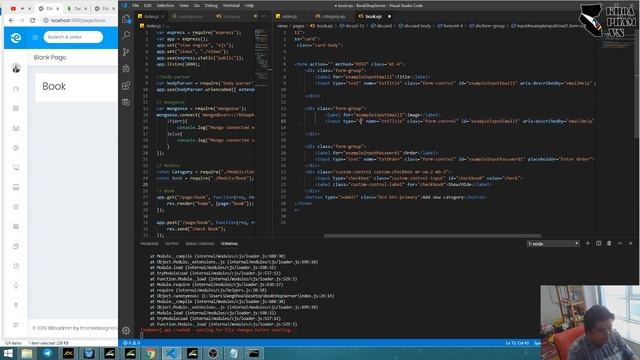This screenshot has width=640, height=360.
Task: Switch to the OUTPUT panel tab
Action: coord(172,244)
